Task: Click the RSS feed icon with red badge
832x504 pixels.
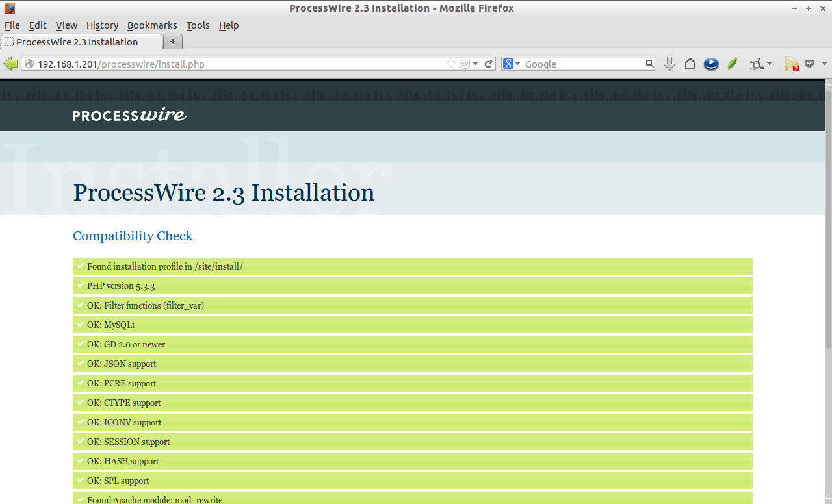Action: (791, 64)
